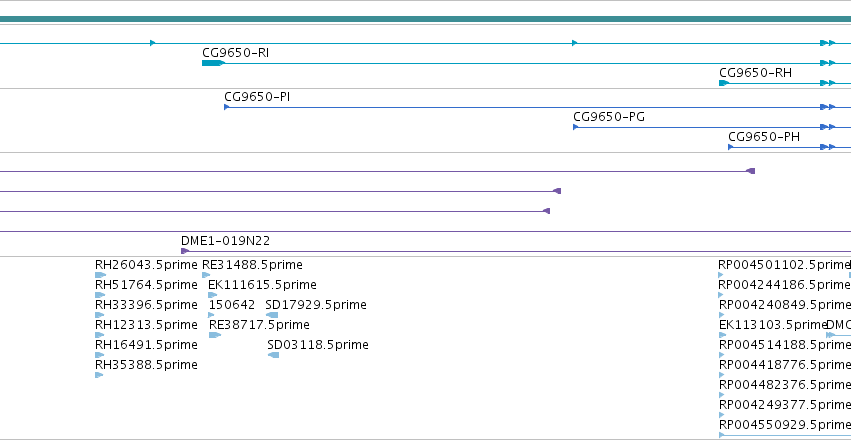This screenshot has width=851, height=440.
Task: Open the RE31488.5prime EST feature
Action: [252, 265]
